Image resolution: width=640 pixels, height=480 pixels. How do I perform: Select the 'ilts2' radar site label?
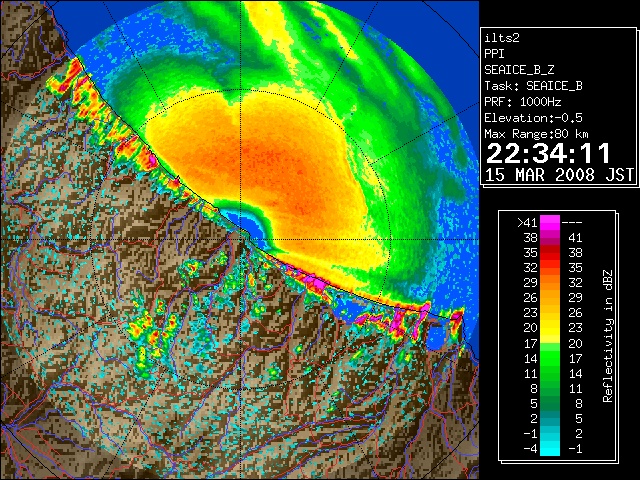(502, 38)
